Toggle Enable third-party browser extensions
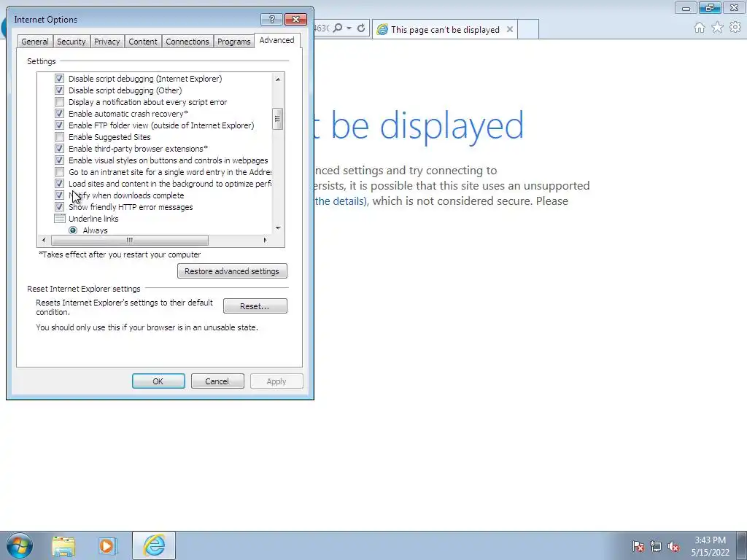 pos(59,149)
